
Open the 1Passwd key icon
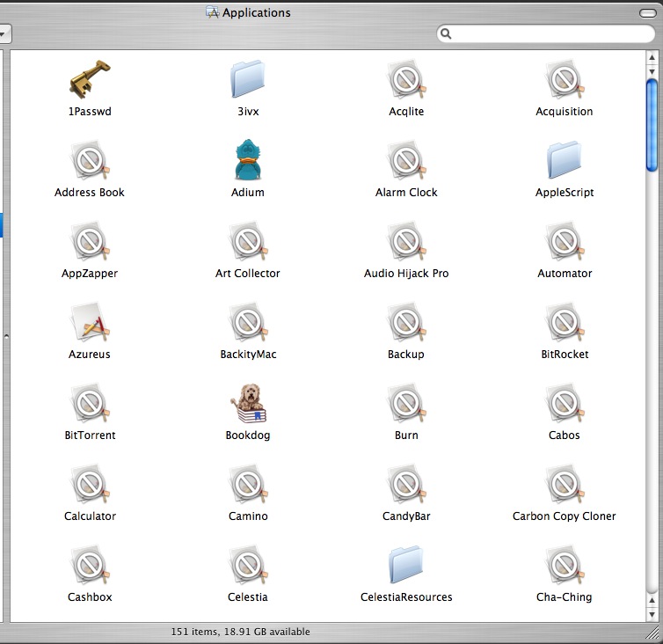[x=90, y=79]
